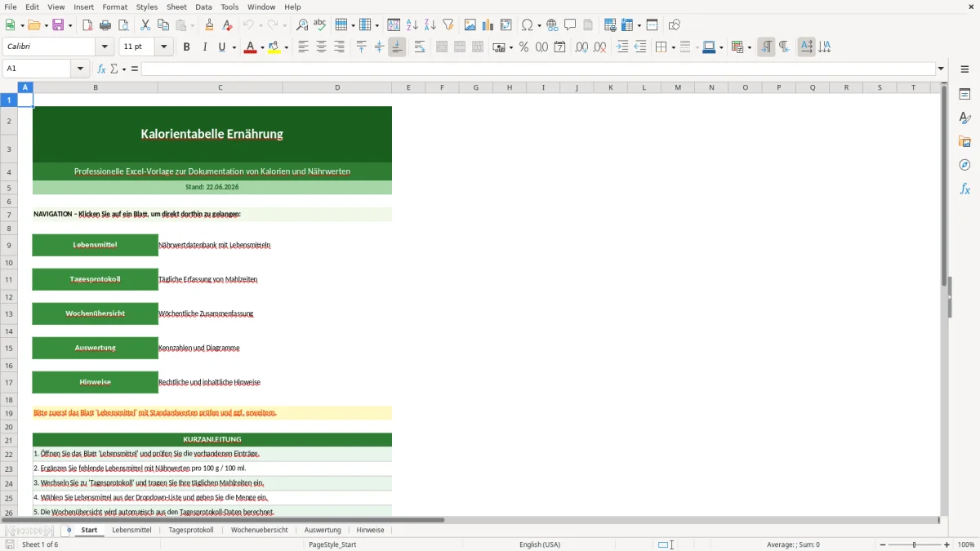
Task: Click Sort Ascending icon
Action: click(x=412, y=25)
